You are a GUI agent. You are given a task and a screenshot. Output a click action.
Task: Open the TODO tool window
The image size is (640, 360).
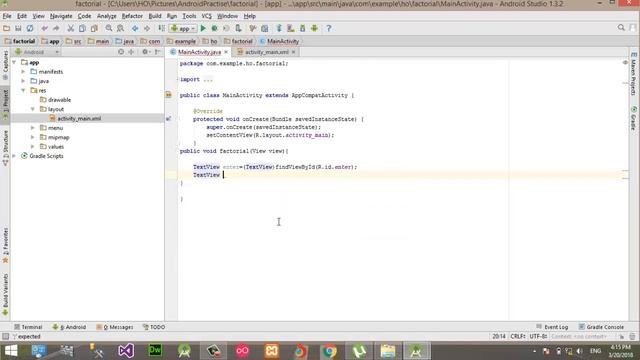[x=154, y=327]
